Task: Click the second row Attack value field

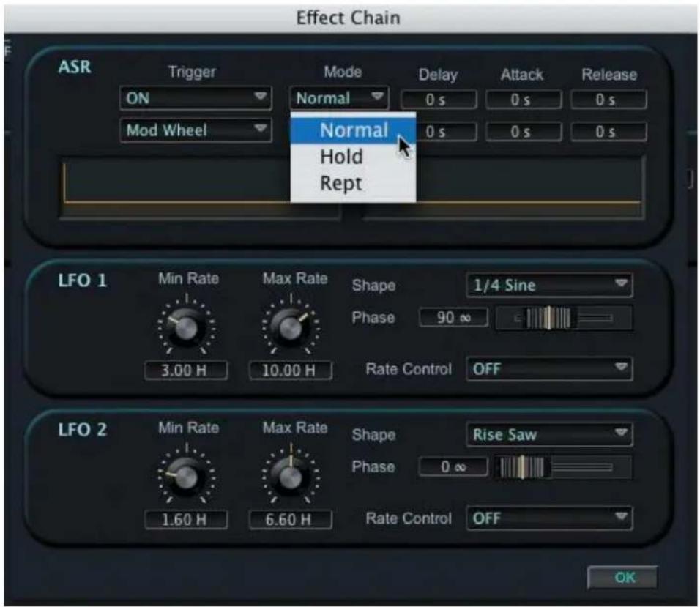Action: click(x=524, y=132)
